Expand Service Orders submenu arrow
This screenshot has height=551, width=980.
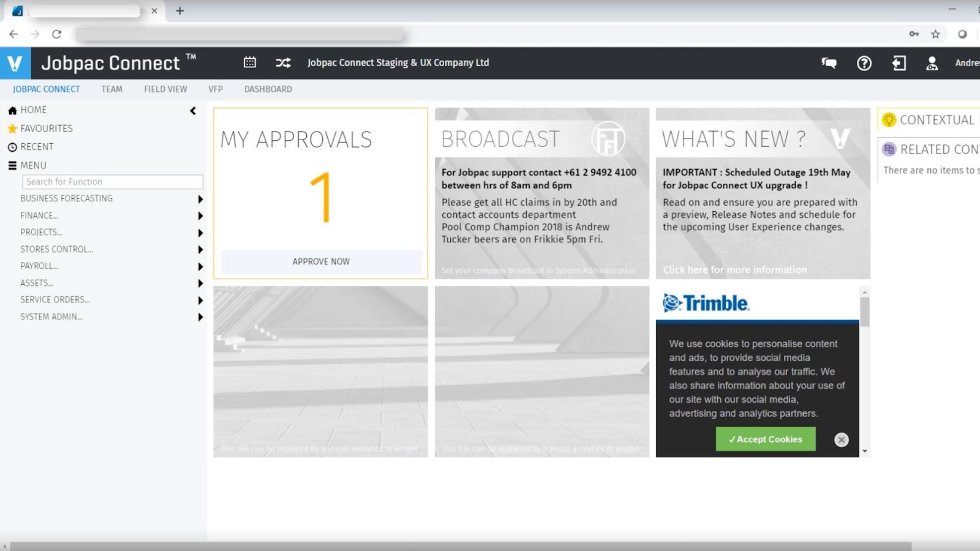click(200, 300)
